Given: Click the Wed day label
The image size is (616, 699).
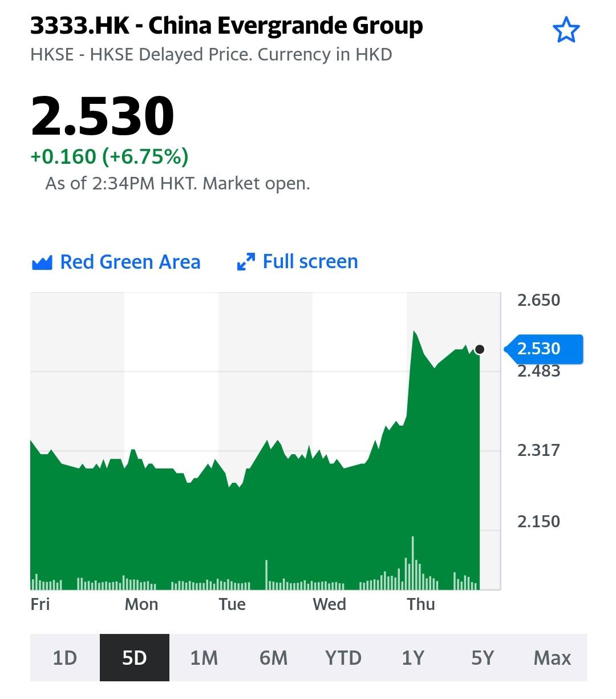Looking at the screenshot, I should (330, 604).
